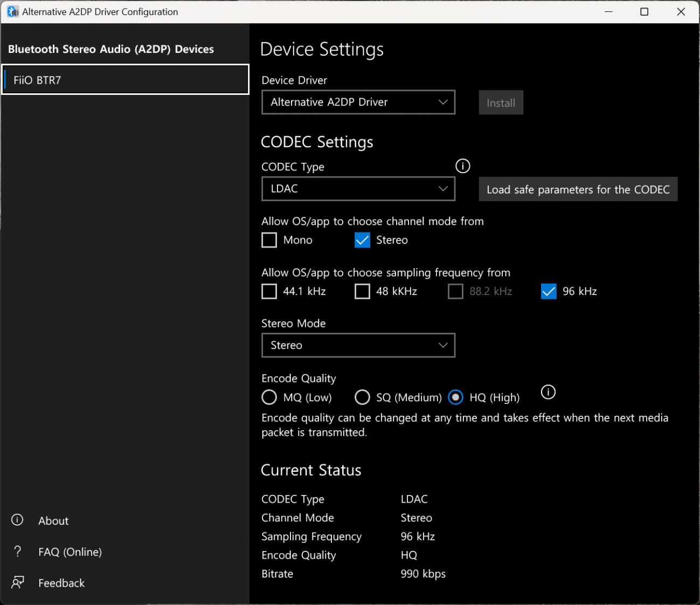Click the Device Settings heading
Screen dimensions: 700x605
322,49
